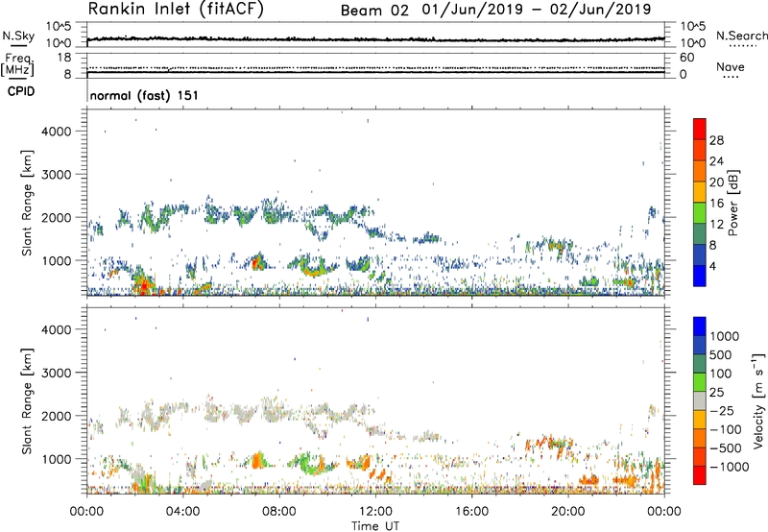This screenshot has height=532, width=768.
Task: Click the 1000 tick on the velocity colorbar
Action: (x=725, y=336)
